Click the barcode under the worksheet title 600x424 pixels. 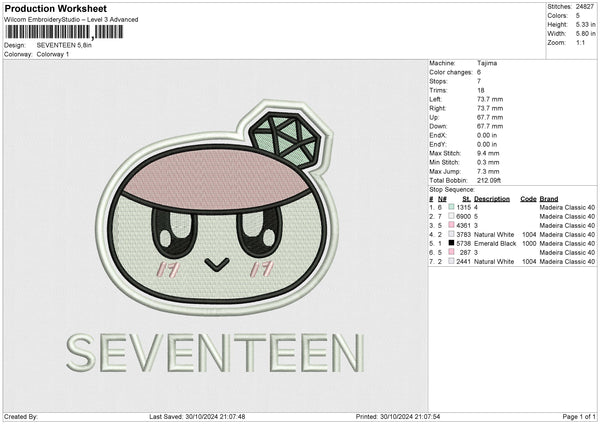point(64,32)
